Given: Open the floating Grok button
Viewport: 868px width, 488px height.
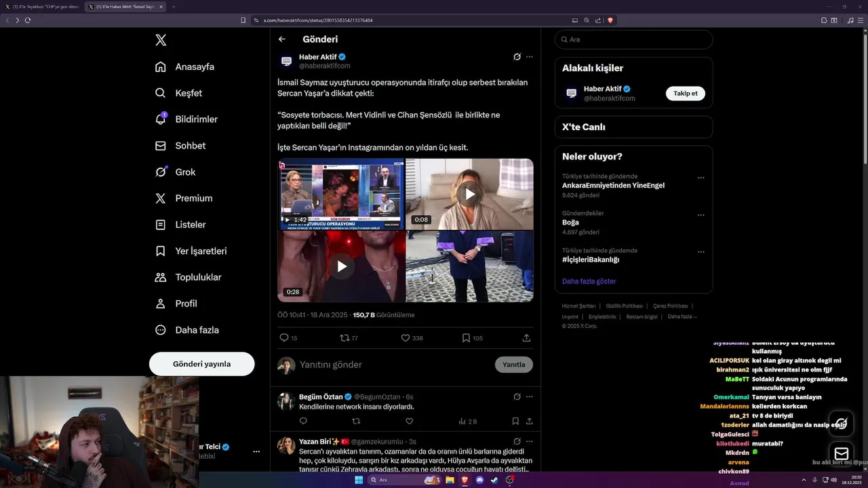Looking at the screenshot, I should click(842, 424).
